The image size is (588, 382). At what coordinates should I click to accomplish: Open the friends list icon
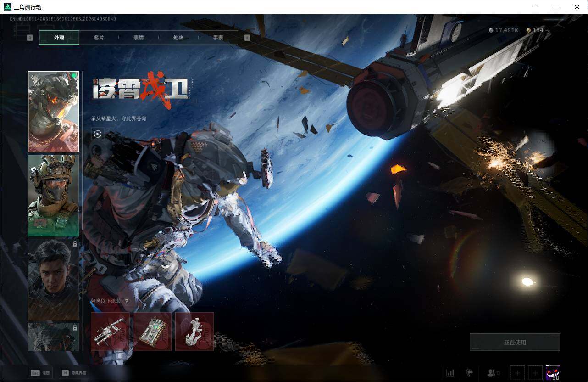coord(493,373)
